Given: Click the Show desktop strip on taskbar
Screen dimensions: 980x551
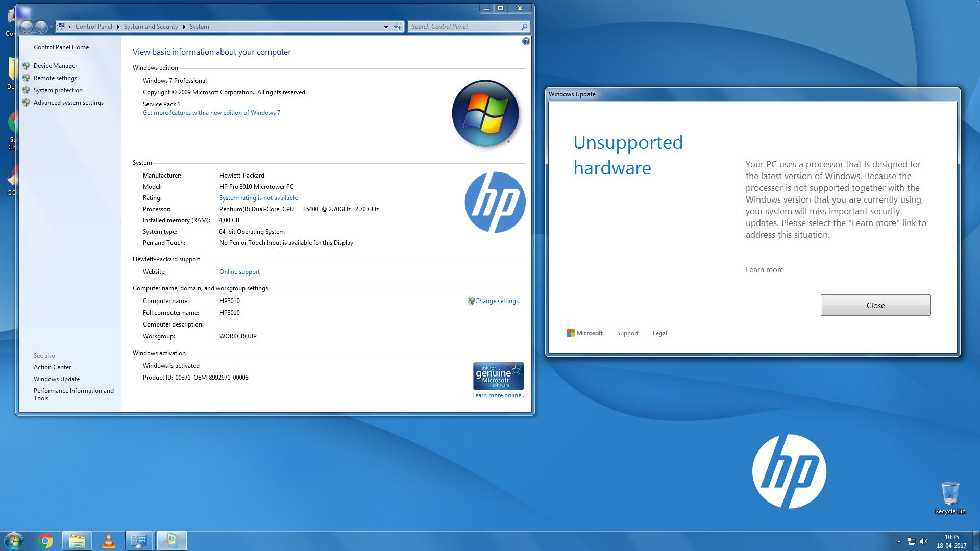Looking at the screenshot, I should click(976, 541).
